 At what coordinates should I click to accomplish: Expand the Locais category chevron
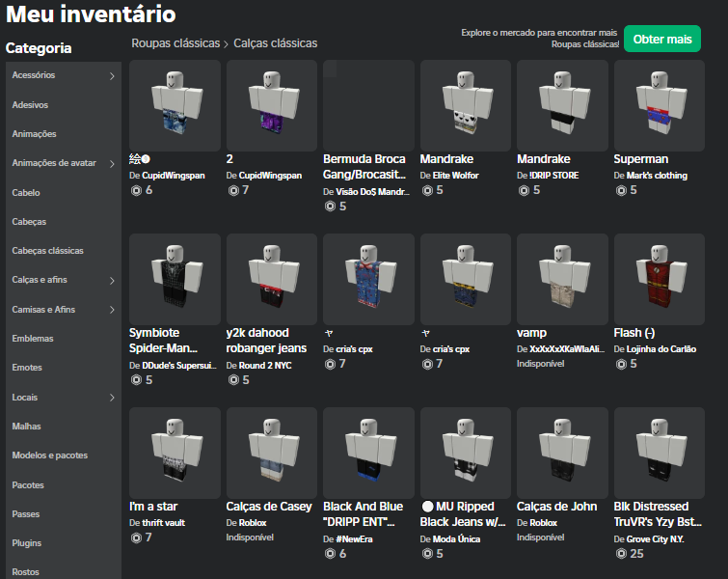click(x=112, y=398)
